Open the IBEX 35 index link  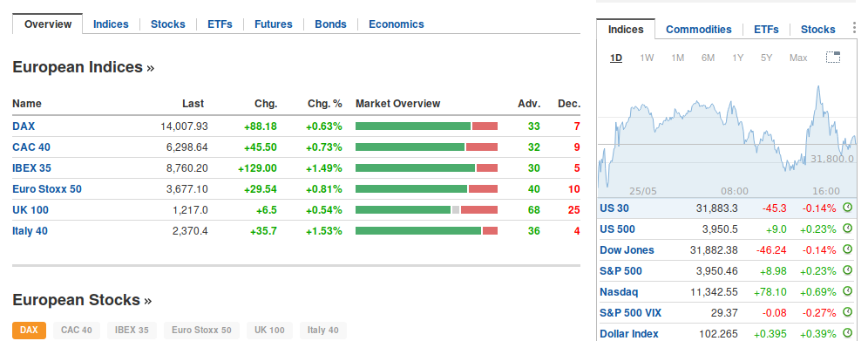point(32,168)
